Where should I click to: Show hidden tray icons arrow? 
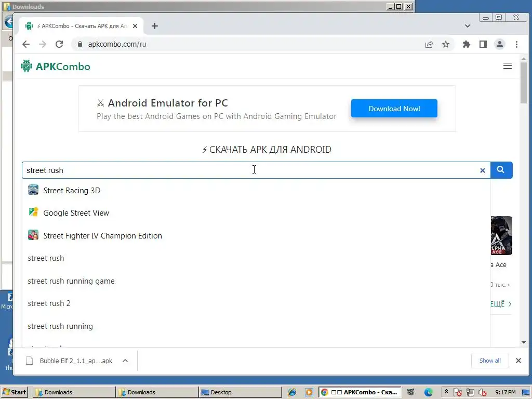click(446, 392)
